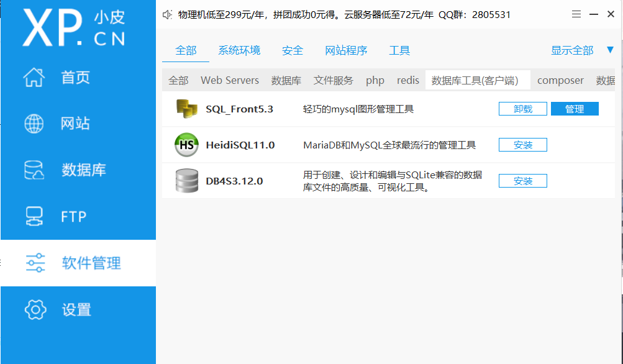Close the phpstudy window

(x=611, y=14)
